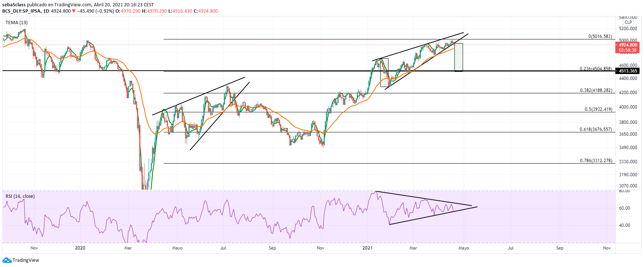Click the RSI (14, close) indicator label

20,196
